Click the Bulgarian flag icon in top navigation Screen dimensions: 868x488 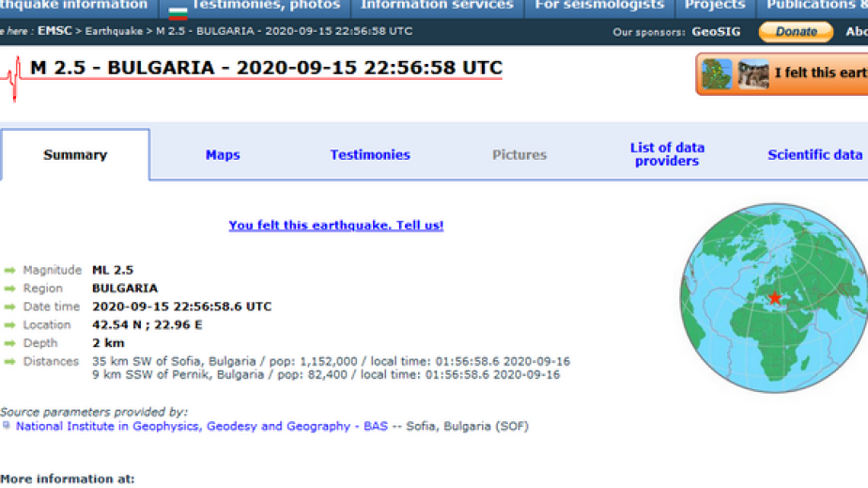[x=178, y=10]
